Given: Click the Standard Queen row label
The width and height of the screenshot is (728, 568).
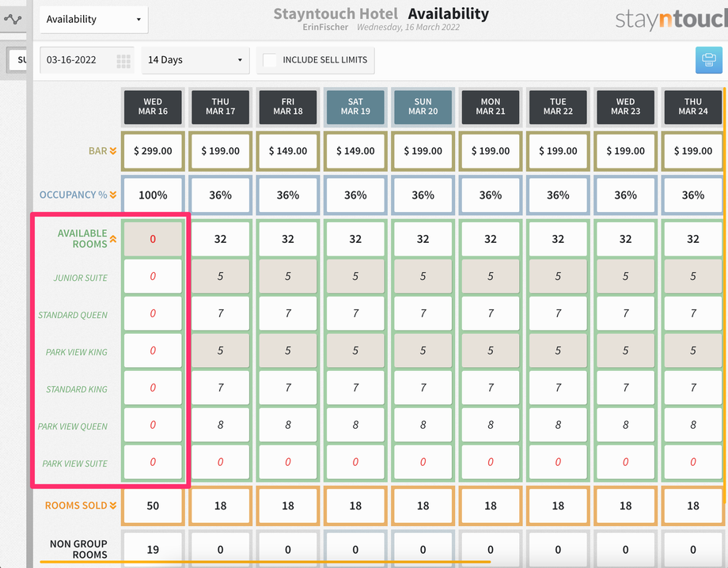Looking at the screenshot, I should 73,315.
